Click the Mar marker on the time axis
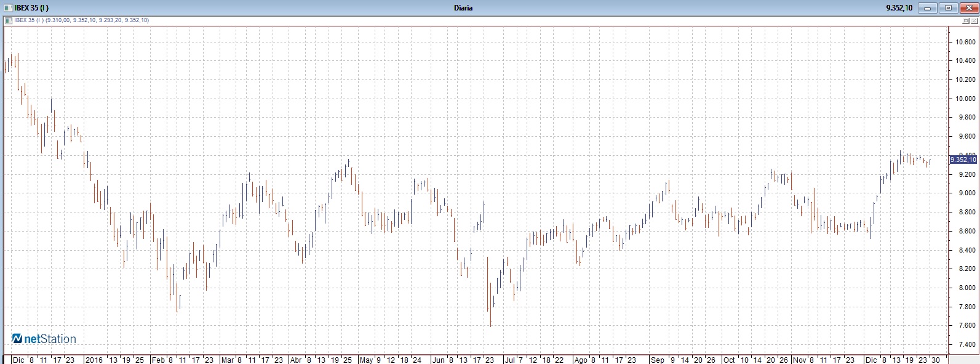This screenshot has width=980, height=364. click(228, 360)
